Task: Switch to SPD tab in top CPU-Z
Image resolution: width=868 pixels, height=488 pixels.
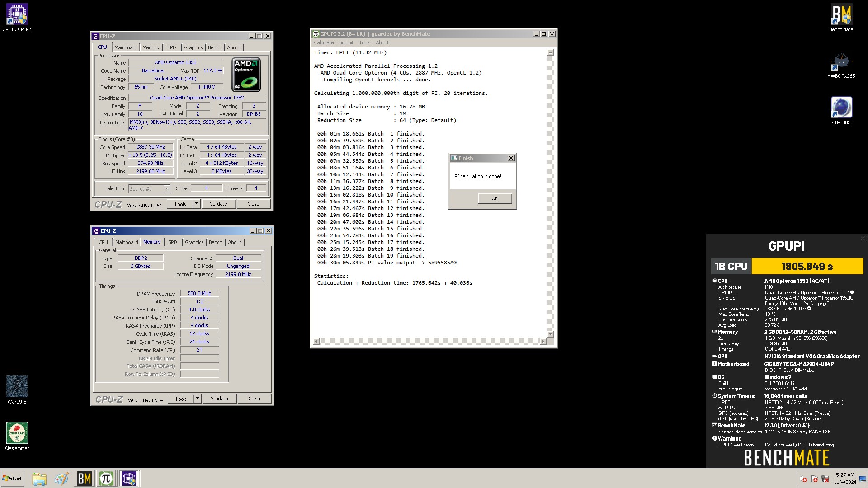Action: coord(172,47)
